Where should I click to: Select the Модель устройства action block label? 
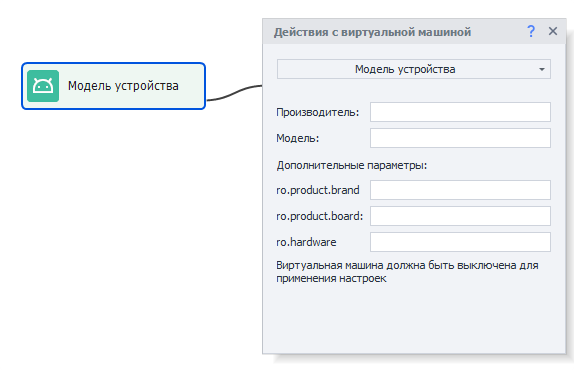[x=123, y=86]
